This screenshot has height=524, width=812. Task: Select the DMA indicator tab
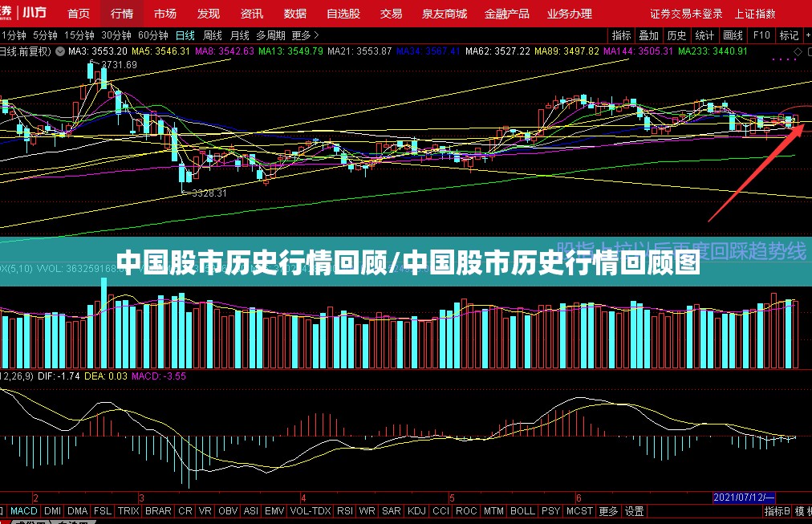pos(78,511)
